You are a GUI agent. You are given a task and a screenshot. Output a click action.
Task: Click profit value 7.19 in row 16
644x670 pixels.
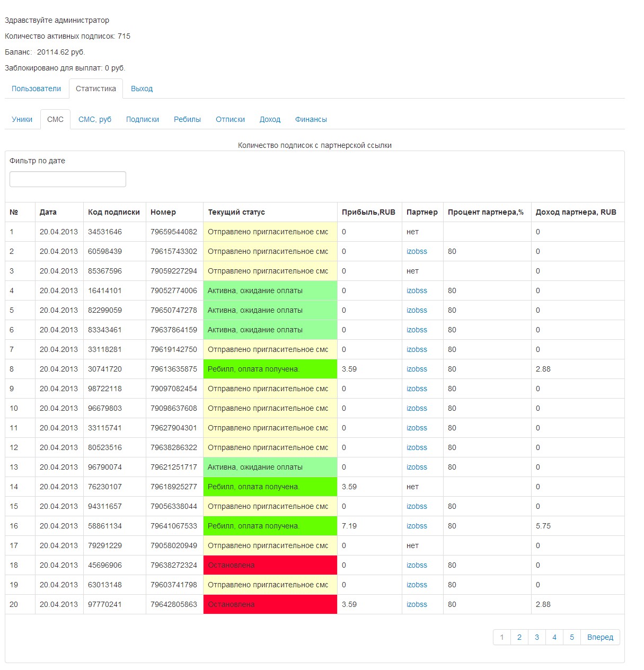349,526
